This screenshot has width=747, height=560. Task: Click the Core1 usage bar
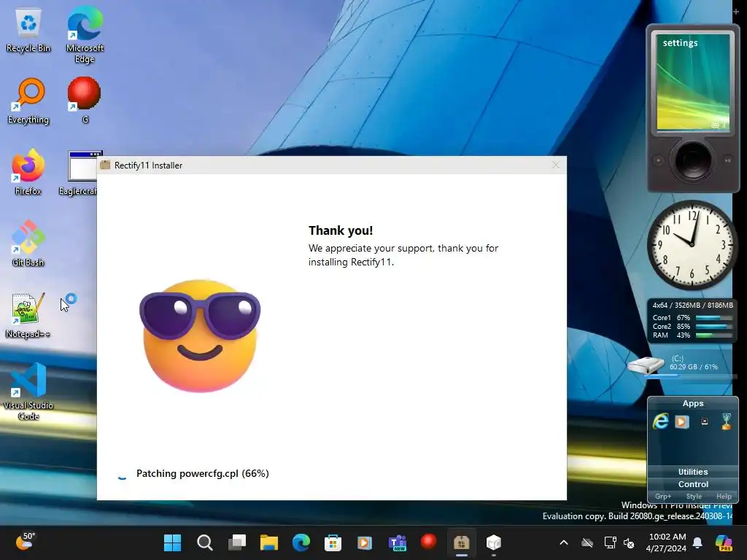point(714,318)
